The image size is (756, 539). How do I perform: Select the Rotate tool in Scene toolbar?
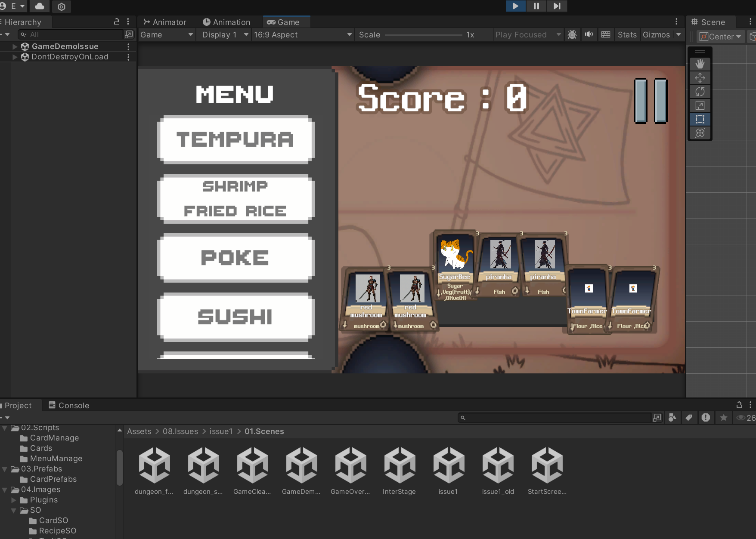tap(700, 92)
